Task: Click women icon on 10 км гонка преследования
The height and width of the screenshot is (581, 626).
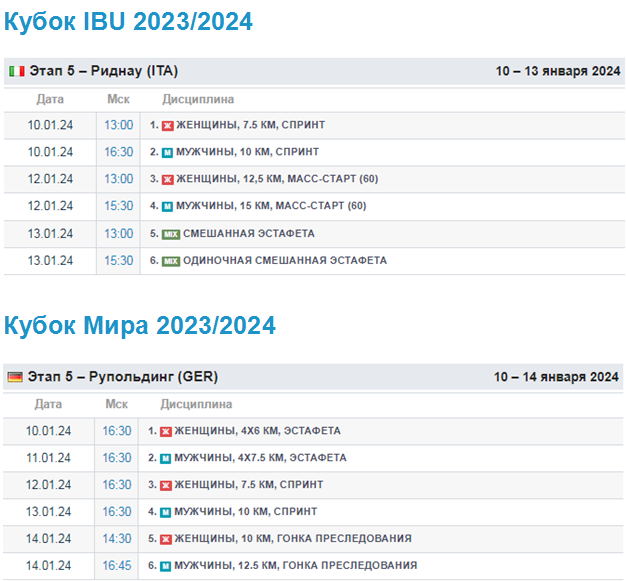Action: point(166,539)
